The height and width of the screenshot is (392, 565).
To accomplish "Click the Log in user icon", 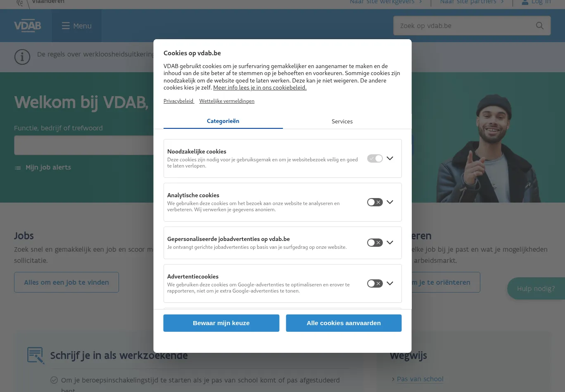I will (525, 2).
